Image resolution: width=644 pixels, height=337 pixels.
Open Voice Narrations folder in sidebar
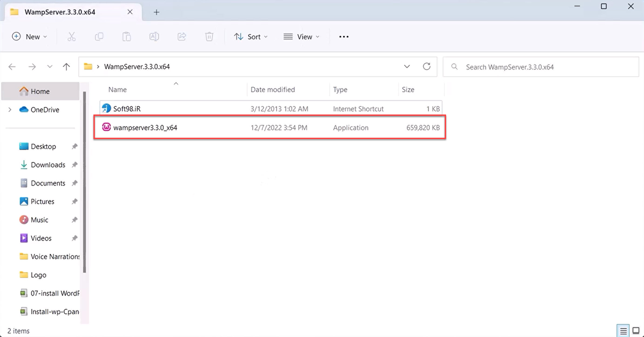click(49, 257)
